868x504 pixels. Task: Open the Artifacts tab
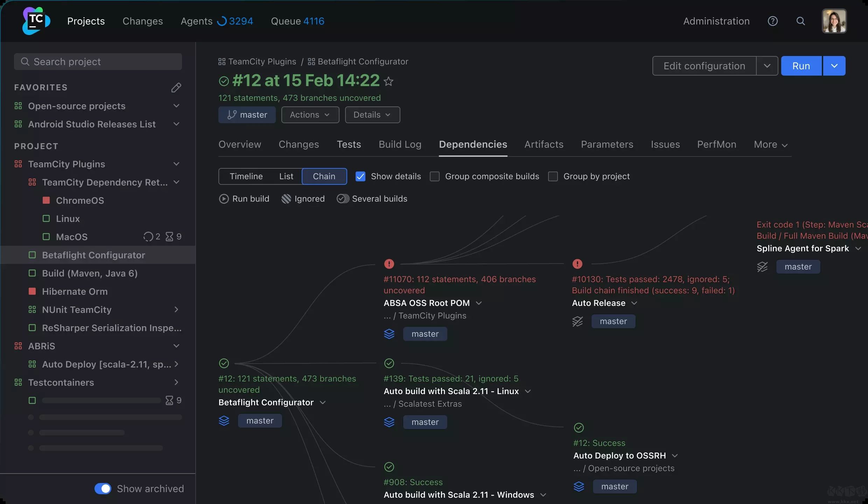click(x=544, y=144)
